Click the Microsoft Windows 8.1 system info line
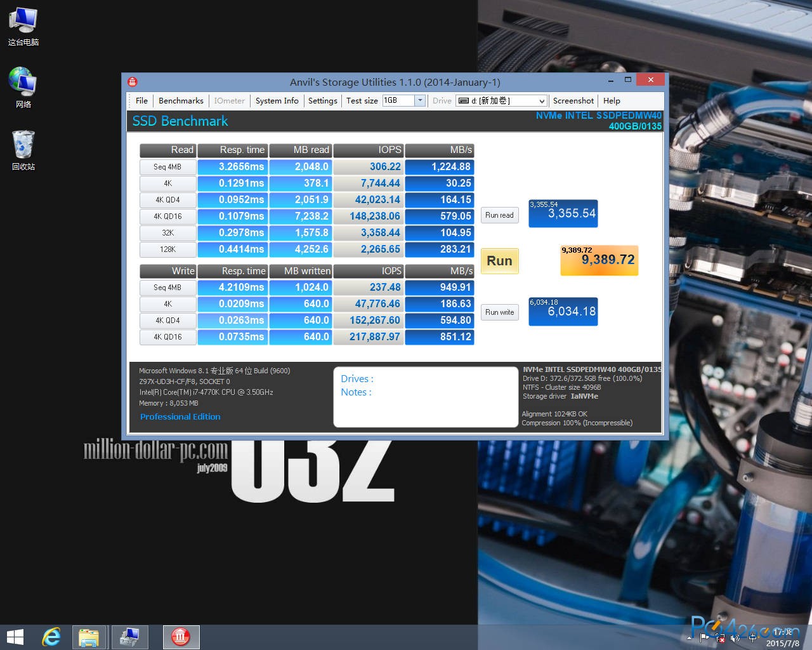 [214, 371]
